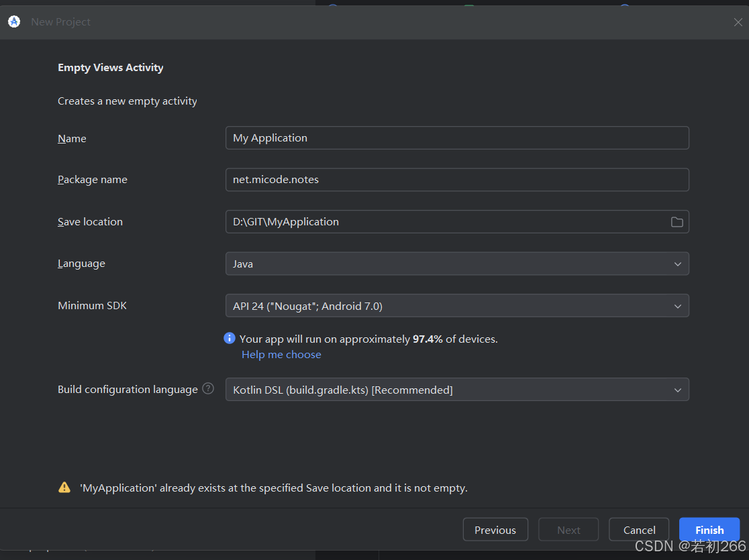Screen dimensions: 749x560
Task: Click the New Project title text
Action: [x=60, y=22]
